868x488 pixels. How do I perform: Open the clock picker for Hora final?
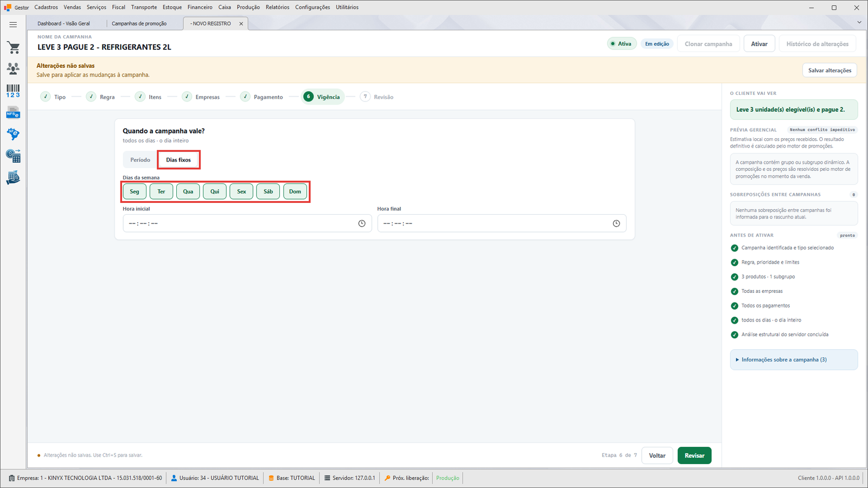click(616, 223)
